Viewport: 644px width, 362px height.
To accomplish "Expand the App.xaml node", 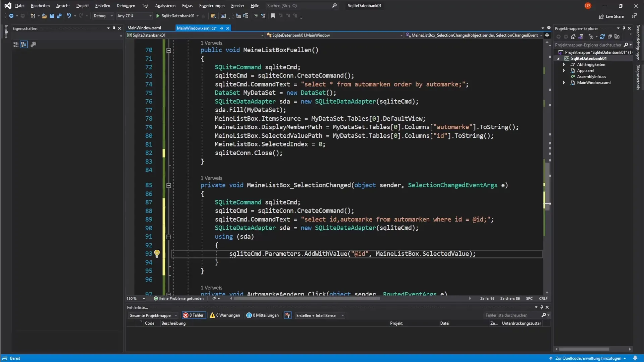I will tap(564, 70).
